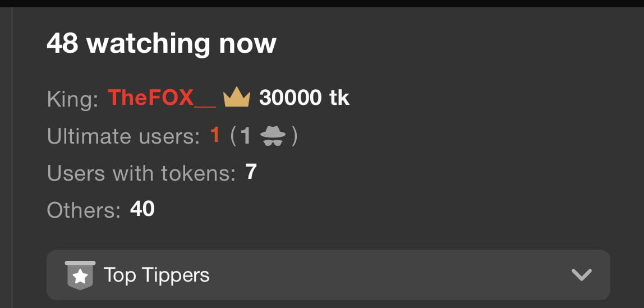Viewport: 644px width, 308px height.
Task: Click the Top Tippers star badge icon
Action: (x=80, y=275)
